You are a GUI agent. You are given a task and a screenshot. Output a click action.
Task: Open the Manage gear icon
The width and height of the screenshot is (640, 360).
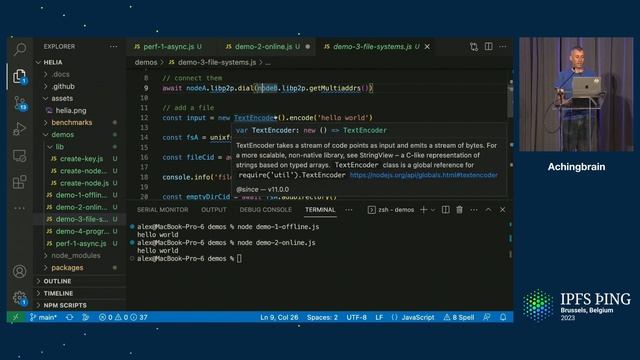(20, 298)
